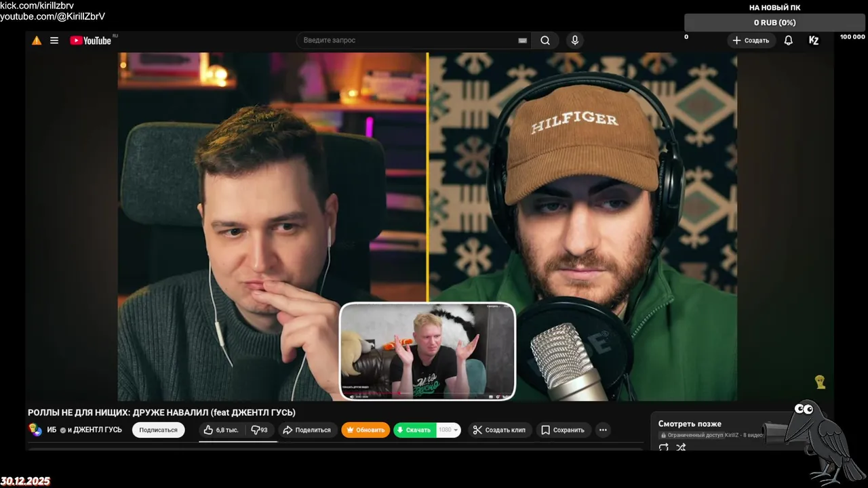Click the youtube.com/@KirillZbrV overlay text
This screenshot has width=868, height=488.
pyautogui.click(x=52, y=16)
